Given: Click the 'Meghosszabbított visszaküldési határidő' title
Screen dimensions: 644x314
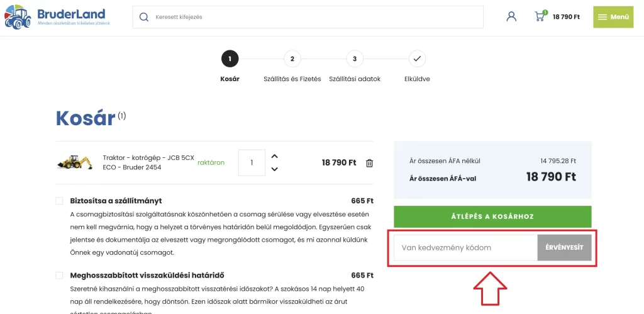Looking at the screenshot, I should 147,276.
